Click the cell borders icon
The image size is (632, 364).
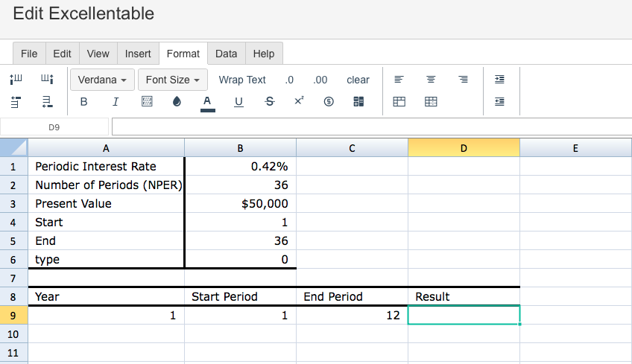click(147, 102)
